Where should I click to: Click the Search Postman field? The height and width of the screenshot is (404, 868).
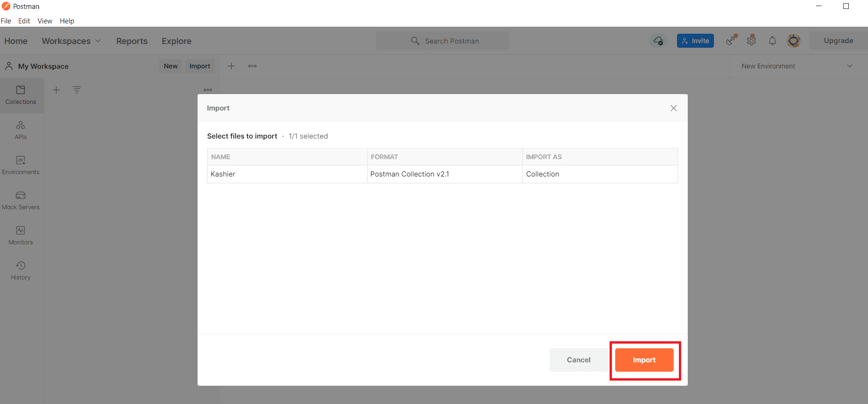(443, 41)
